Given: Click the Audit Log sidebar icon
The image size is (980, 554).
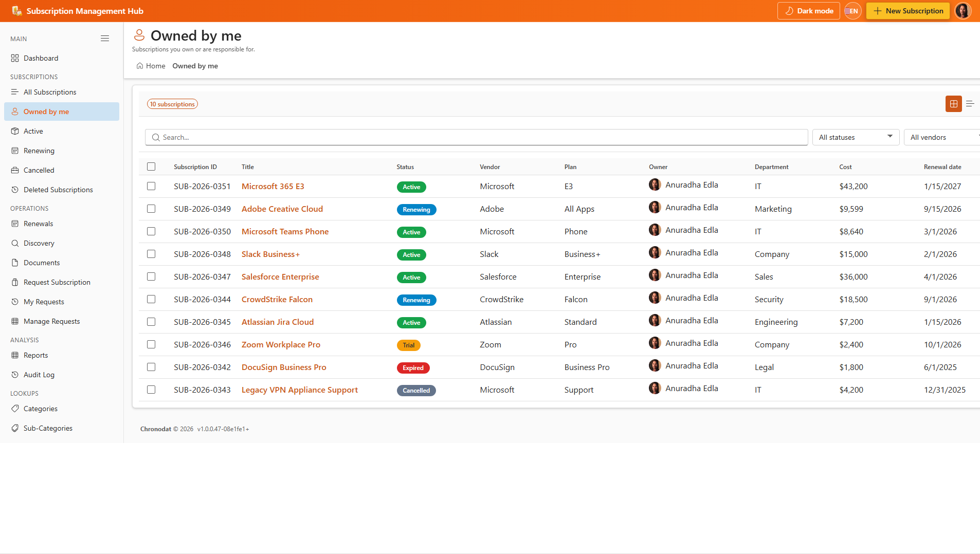Looking at the screenshot, I should tap(15, 375).
